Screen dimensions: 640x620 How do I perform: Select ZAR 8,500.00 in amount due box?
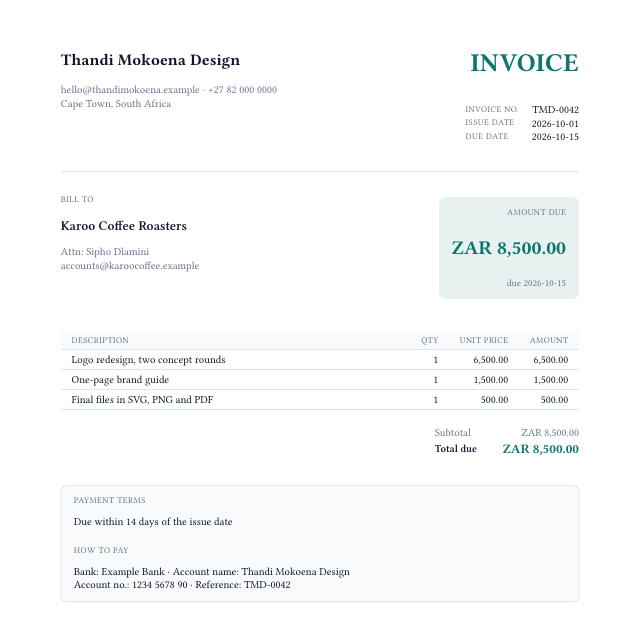pyautogui.click(x=509, y=248)
